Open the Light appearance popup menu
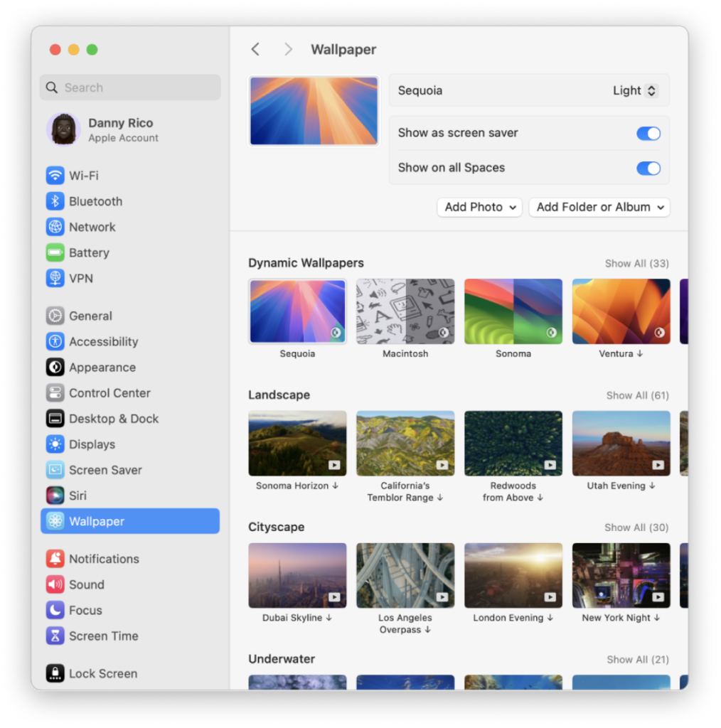Image resolution: width=721 pixels, height=728 pixels. [635, 90]
